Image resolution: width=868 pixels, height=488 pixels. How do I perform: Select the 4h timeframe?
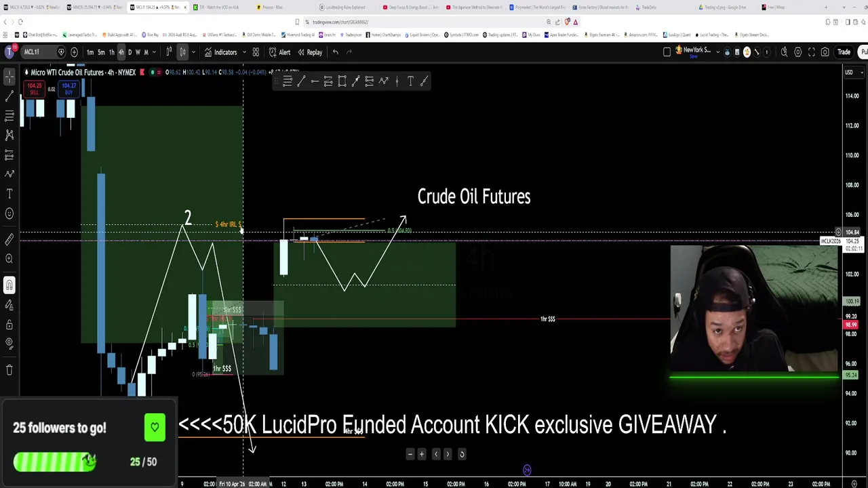coord(121,52)
